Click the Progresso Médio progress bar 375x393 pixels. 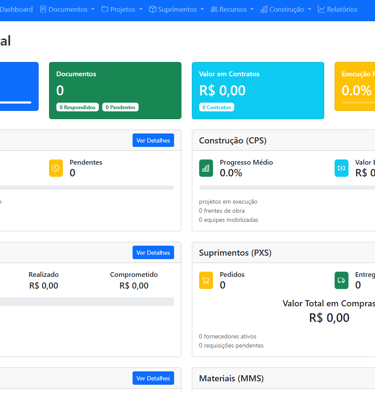pos(287,188)
